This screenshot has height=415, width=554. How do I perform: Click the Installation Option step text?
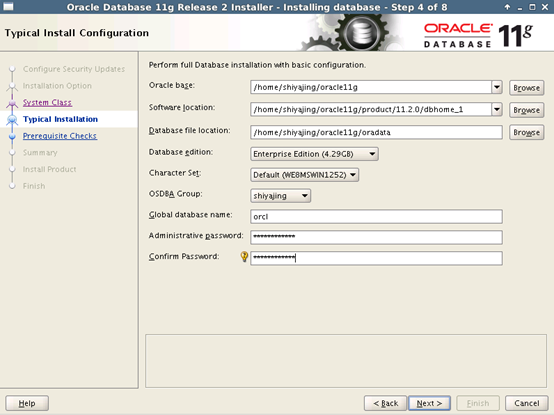(57, 86)
